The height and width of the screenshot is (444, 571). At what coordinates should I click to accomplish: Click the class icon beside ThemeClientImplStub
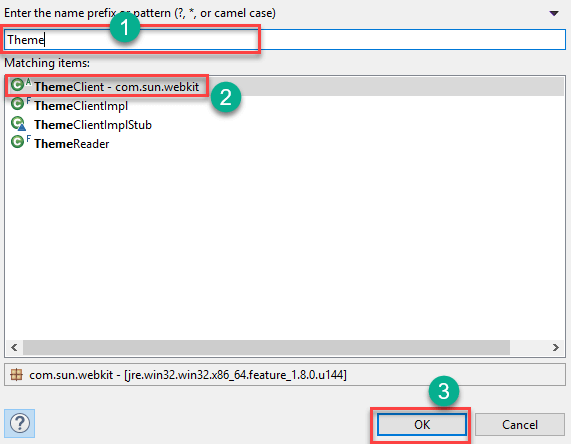(x=18, y=123)
